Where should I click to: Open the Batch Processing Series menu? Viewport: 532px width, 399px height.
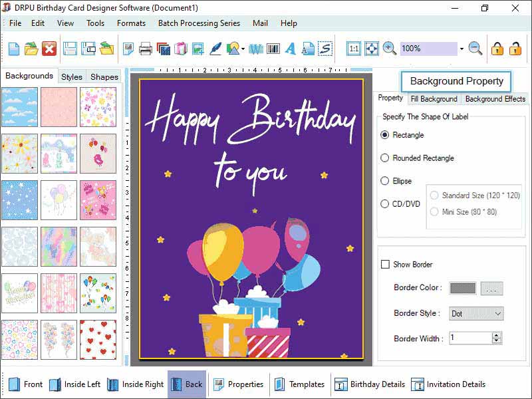tap(199, 23)
